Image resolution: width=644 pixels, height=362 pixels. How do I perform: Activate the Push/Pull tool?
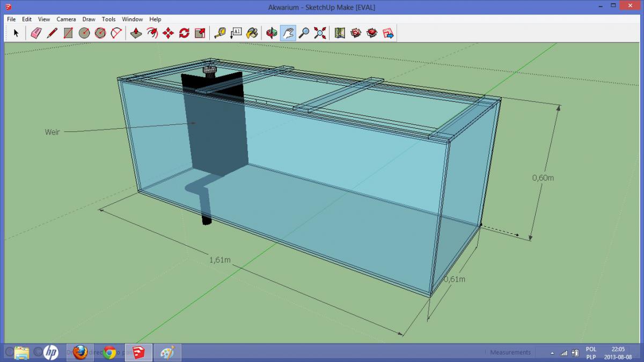136,33
